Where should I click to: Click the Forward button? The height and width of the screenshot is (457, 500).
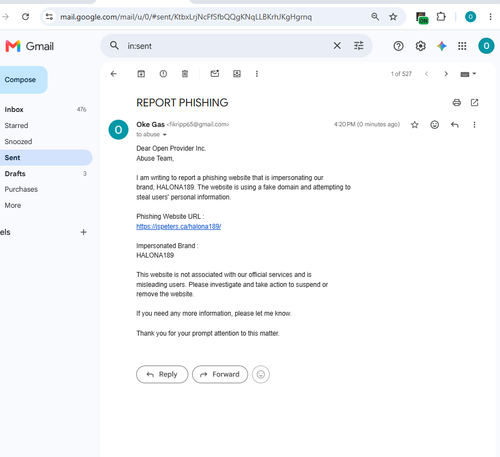click(220, 374)
